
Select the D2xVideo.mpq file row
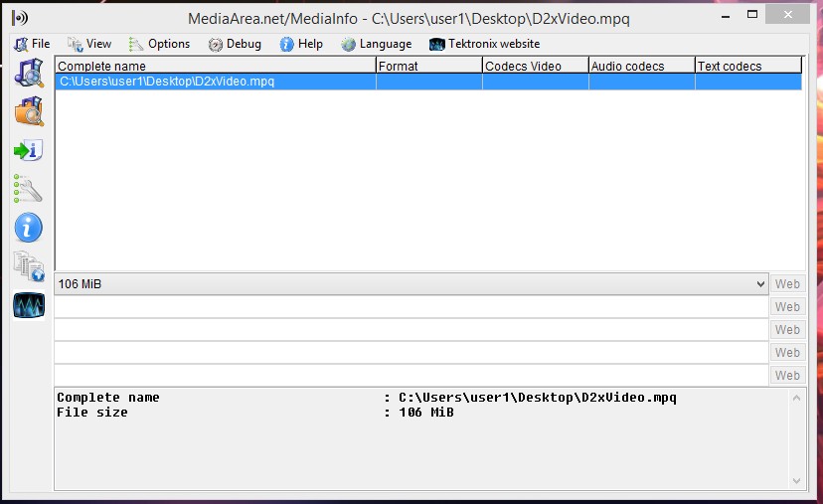pyautogui.click(x=428, y=82)
